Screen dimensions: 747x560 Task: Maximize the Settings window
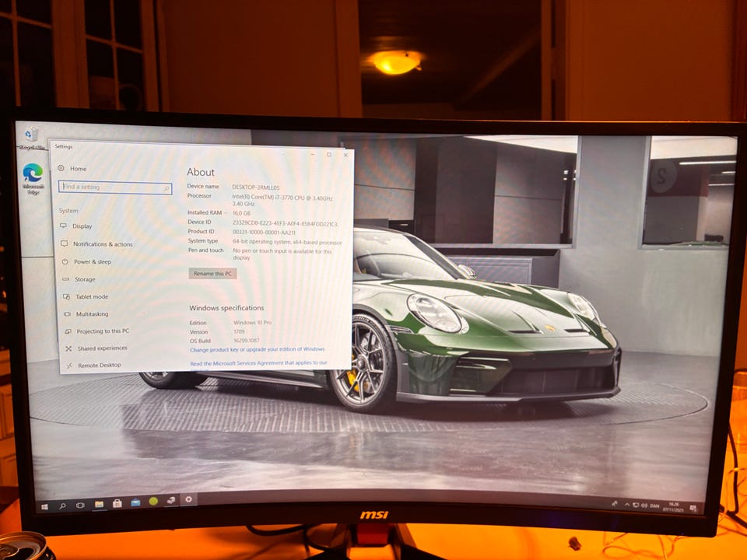point(329,154)
